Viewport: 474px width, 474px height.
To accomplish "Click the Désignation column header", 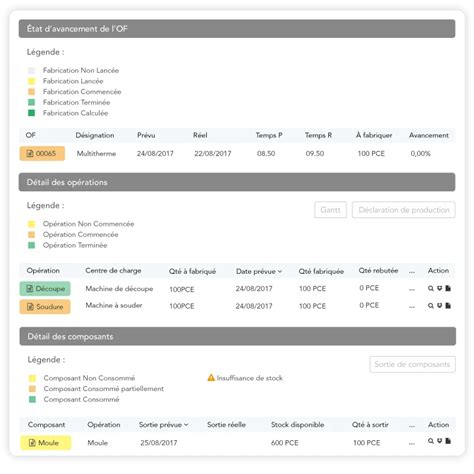I will (95, 135).
